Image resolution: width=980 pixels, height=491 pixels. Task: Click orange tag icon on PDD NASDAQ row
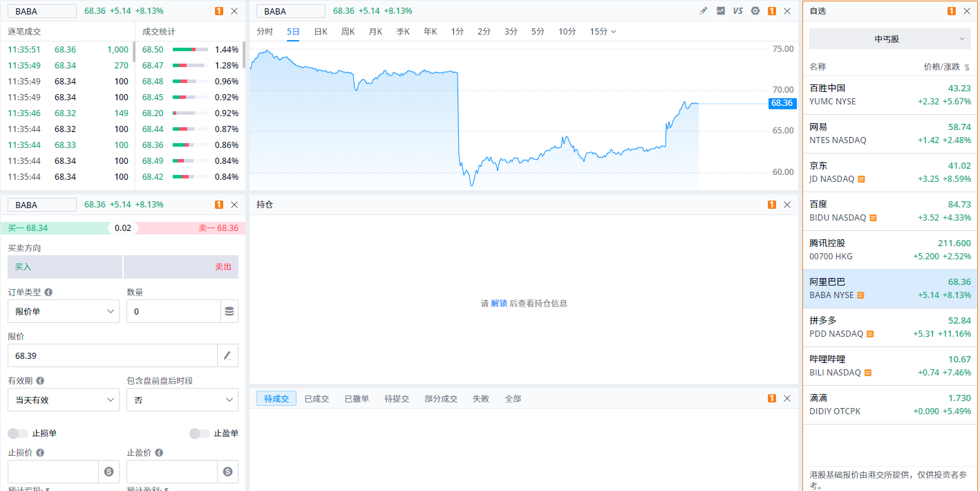(870, 334)
